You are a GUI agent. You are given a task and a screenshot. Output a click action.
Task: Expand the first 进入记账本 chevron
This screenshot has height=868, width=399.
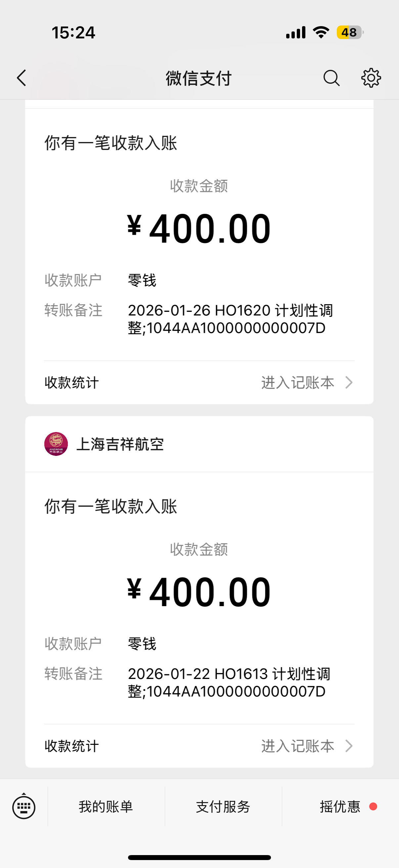[349, 382]
